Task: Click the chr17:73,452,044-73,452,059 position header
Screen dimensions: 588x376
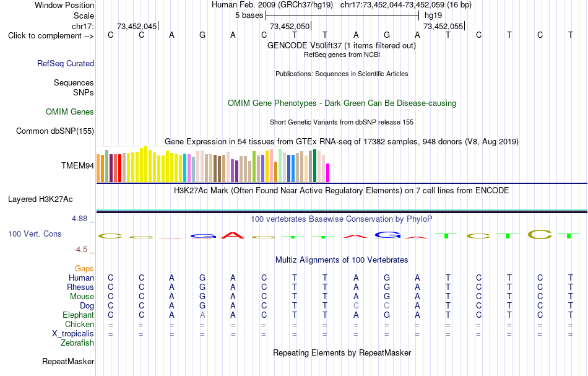Action: click(406, 5)
